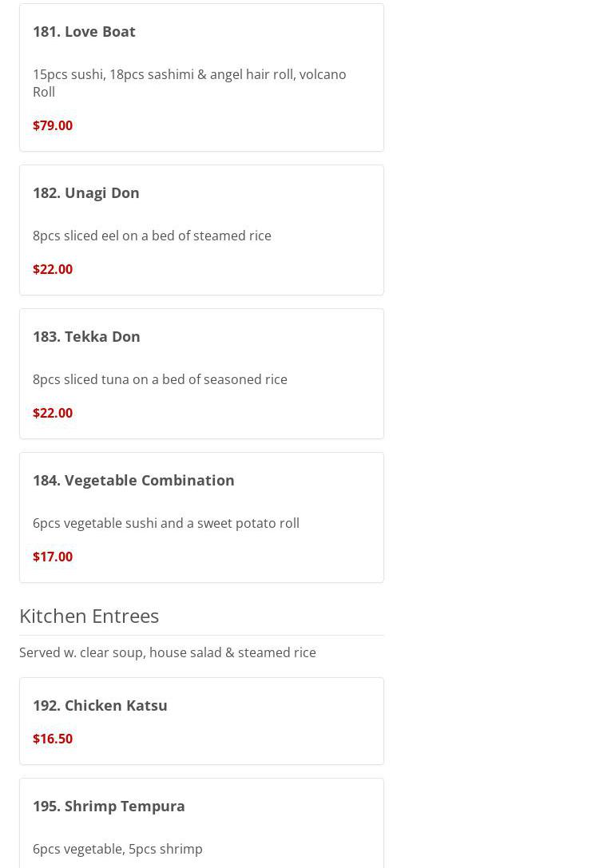Viewport: 615px width, 868px height.
Task: Open the 195. Shrimp Tempura item
Action: click(109, 806)
